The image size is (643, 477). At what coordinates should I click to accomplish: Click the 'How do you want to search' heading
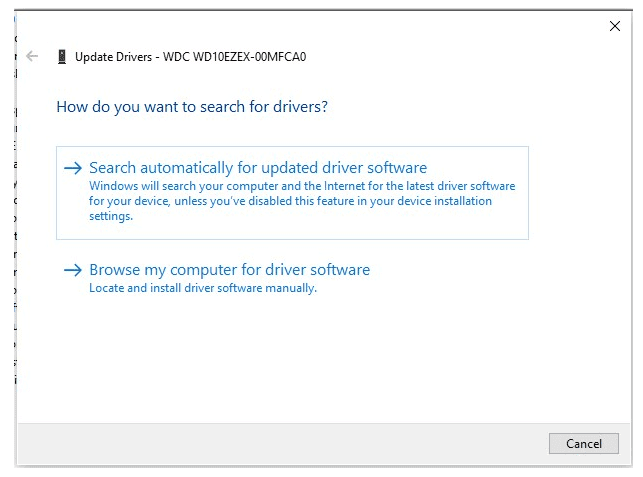[x=192, y=106]
